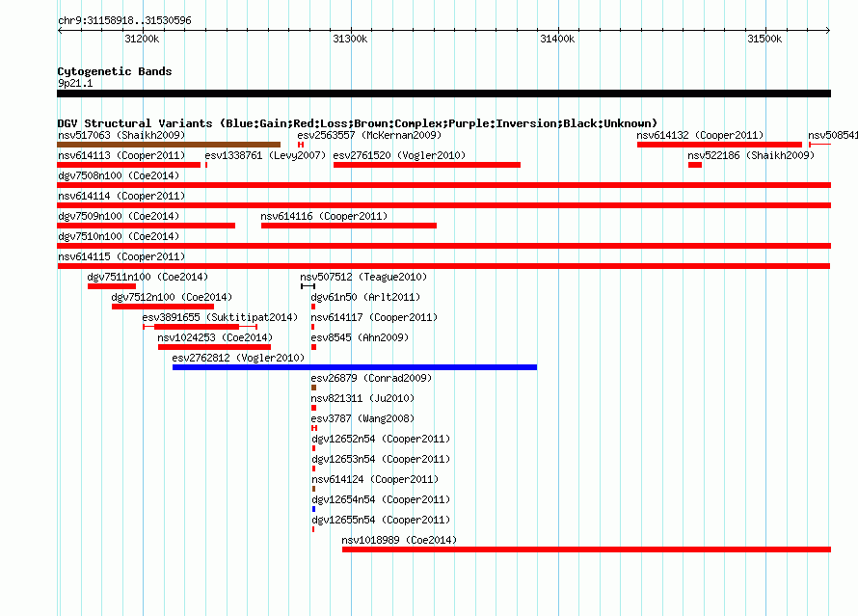Select the black nsv507512 unknown-type glyph
The height and width of the screenshot is (616, 858).
pyautogui.click(x=308, y=286)
